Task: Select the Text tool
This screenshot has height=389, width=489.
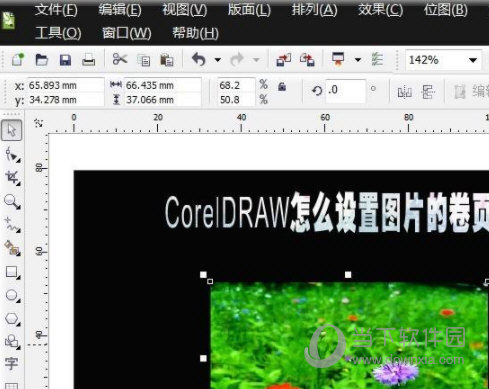Action: pyautogui.click(x=11, y=363)
